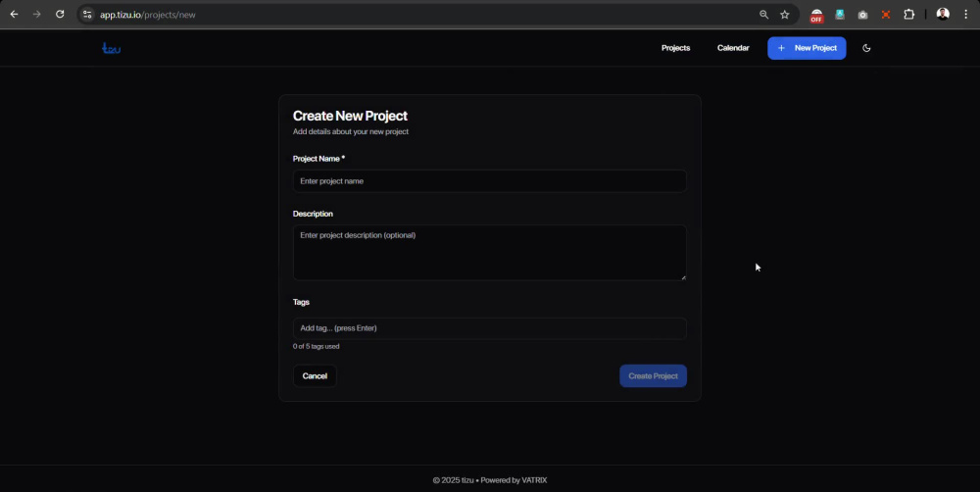
Task: Toggle dark mode moon icon
Action: point(866,48)
